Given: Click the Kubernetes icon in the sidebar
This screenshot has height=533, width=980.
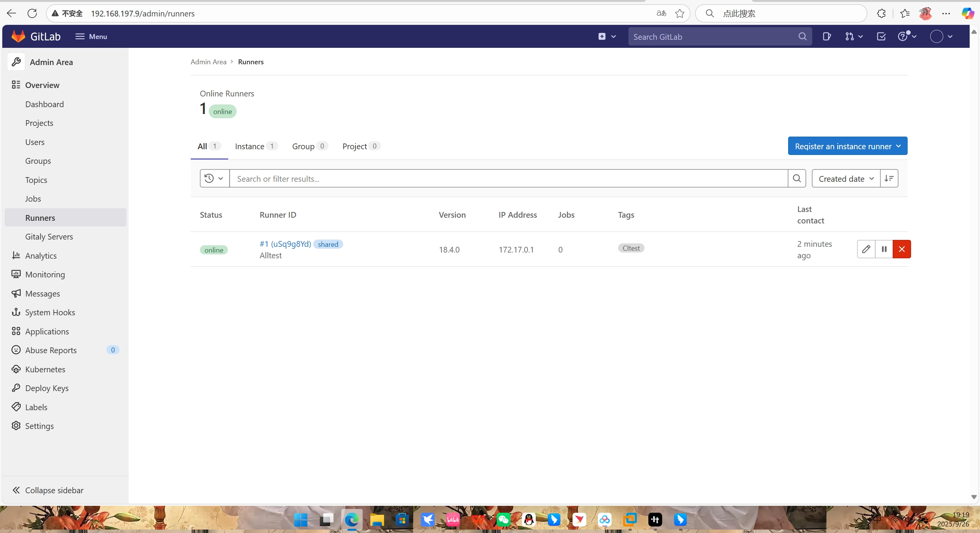Looking at the screenshot, I should [16, 369].
